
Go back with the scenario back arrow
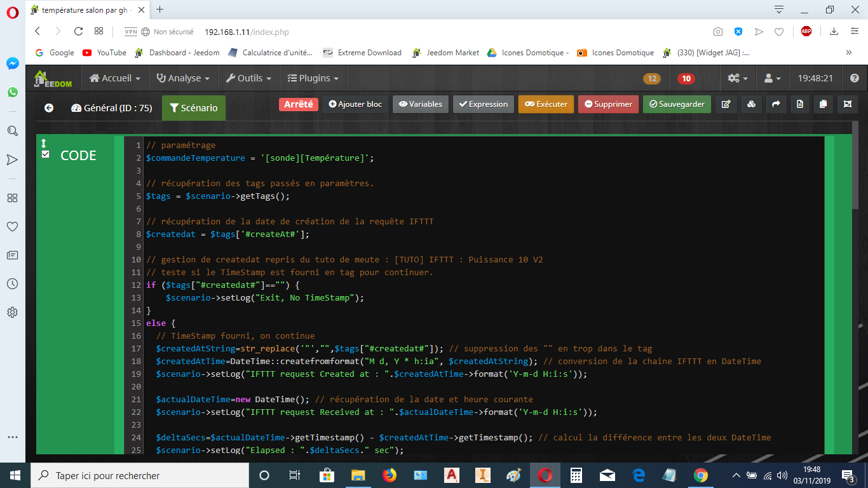(x=49, y=108)
